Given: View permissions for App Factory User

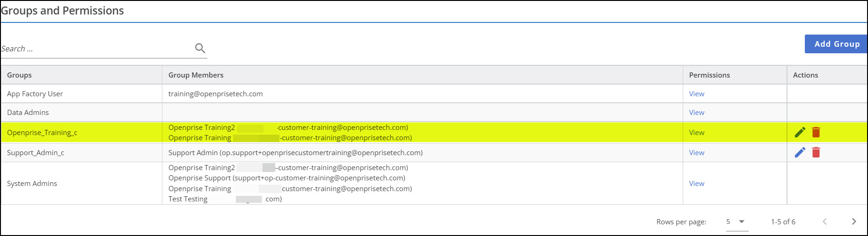Looking at the screenshot, I should (696, 94).
